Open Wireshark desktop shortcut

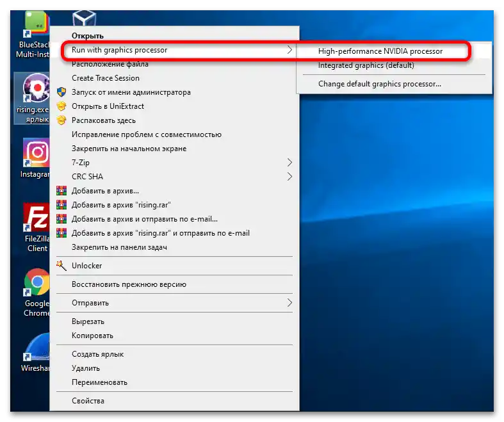[x=36, y=347]
